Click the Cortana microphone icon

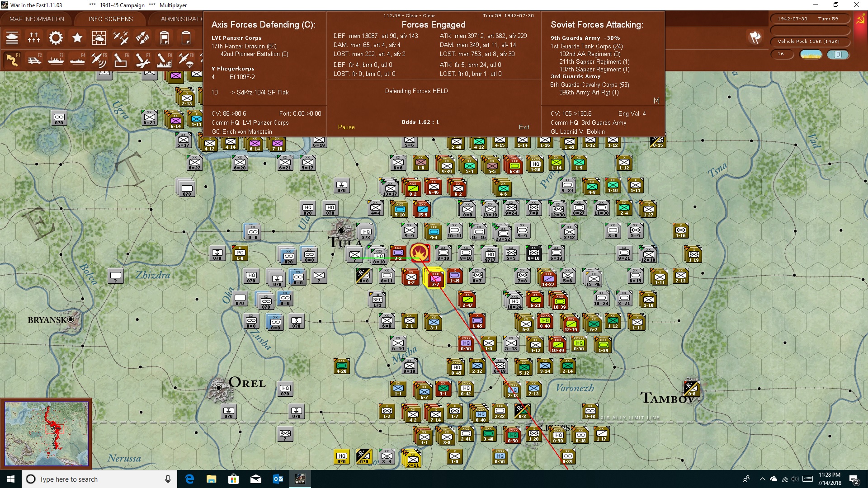[x=168, y=479]
